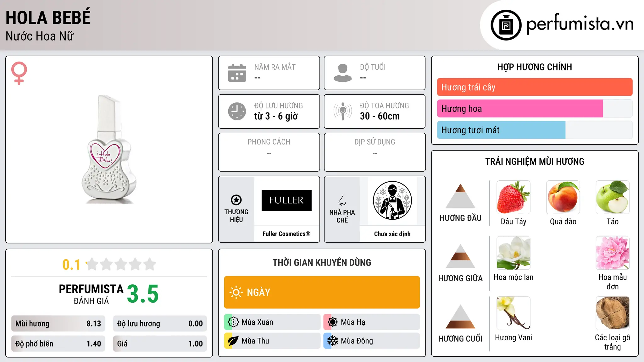The image size is (644, 362).
Task: Click the PHONG CÁCH label
Action: point(269,142)
